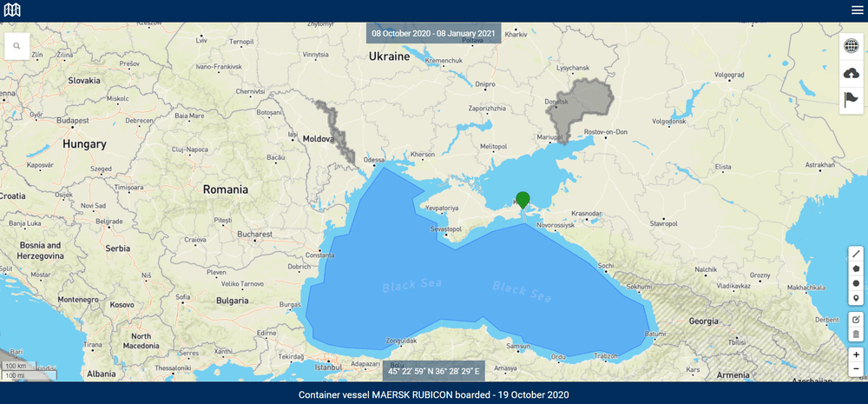Click the Hungary country label

pos(84,144)
